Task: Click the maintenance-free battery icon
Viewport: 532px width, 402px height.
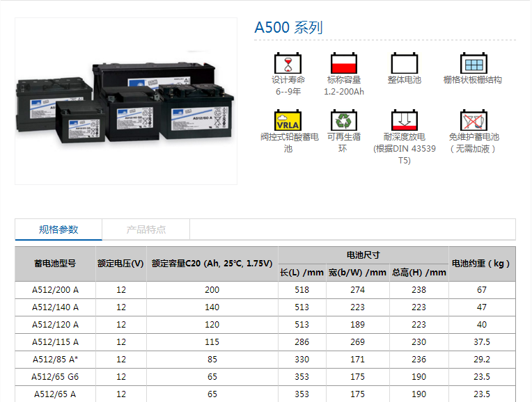Action: click(x=473, y=120)
